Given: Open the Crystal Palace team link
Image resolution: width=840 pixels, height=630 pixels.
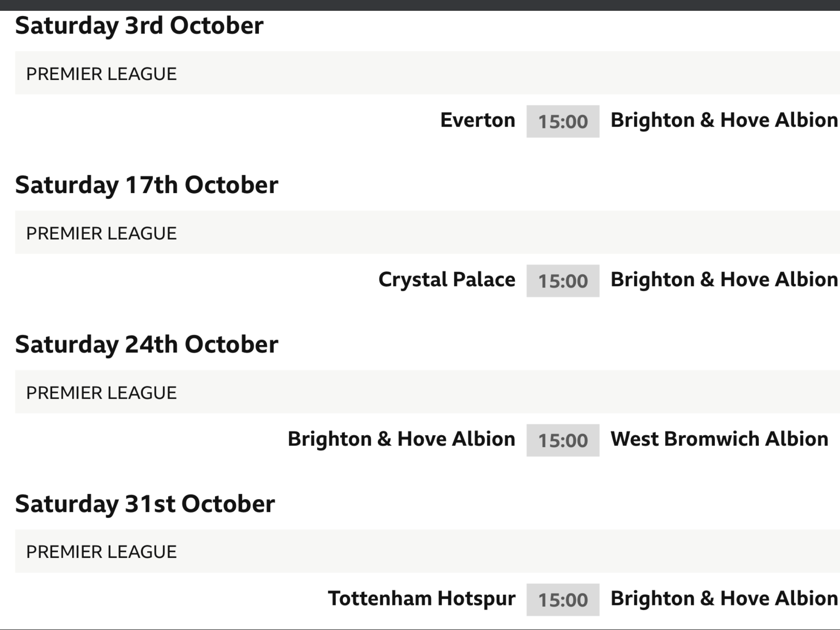Looking at the screenshot, I should click(447, 280).
